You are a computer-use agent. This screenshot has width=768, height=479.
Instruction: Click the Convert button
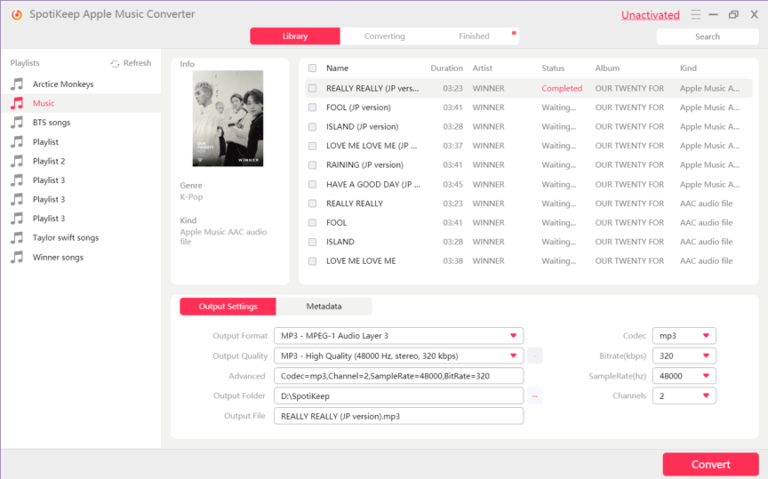[x=711, y=464]
